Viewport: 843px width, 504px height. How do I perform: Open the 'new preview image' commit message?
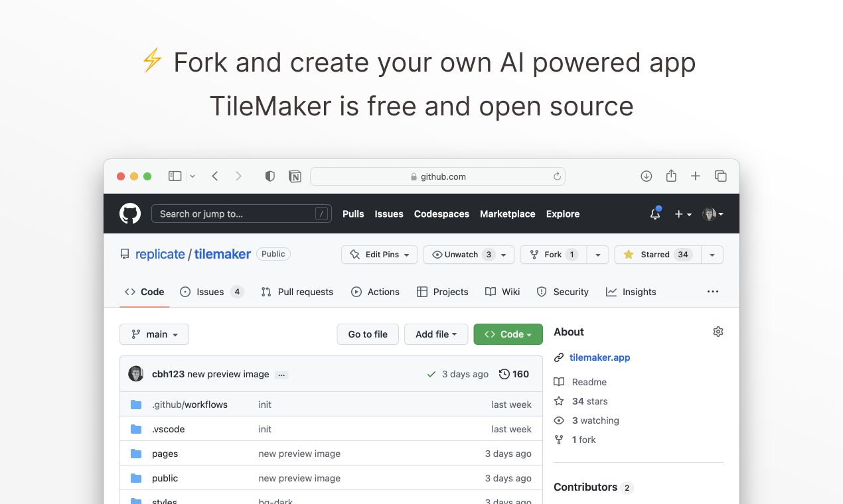coord(228,374)
